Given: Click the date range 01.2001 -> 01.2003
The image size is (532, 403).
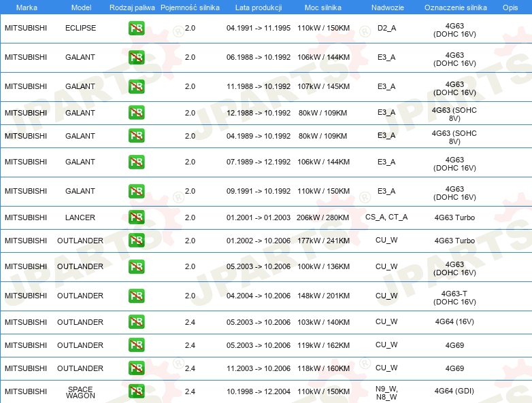Looking at the screenshot, I should click(x=259, y=217).
